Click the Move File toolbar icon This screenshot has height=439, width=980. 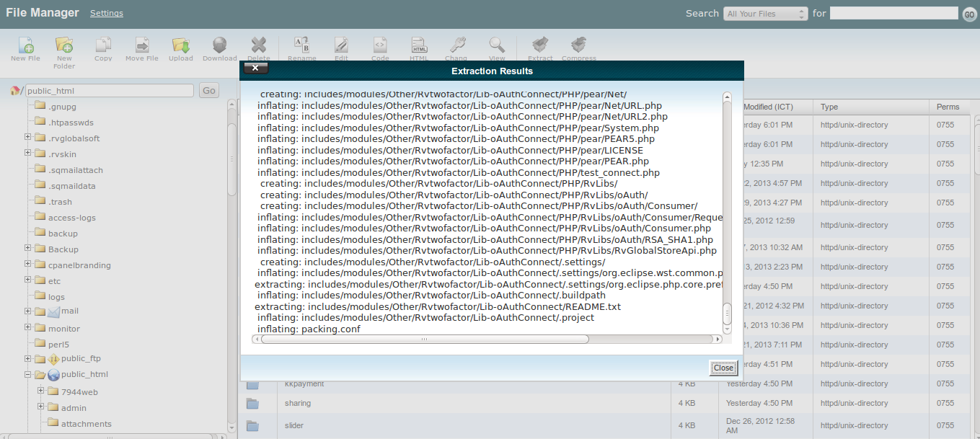(142, 45)
